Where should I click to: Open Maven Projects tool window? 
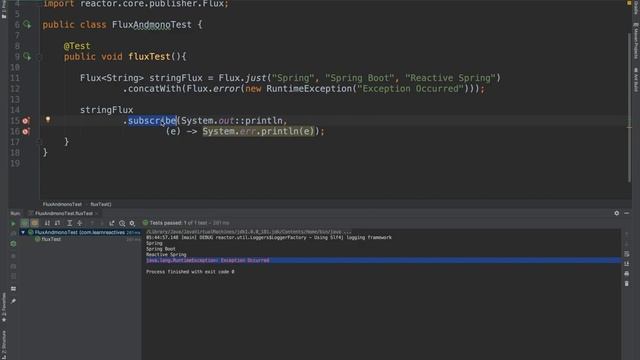click(x=636, y=40)
